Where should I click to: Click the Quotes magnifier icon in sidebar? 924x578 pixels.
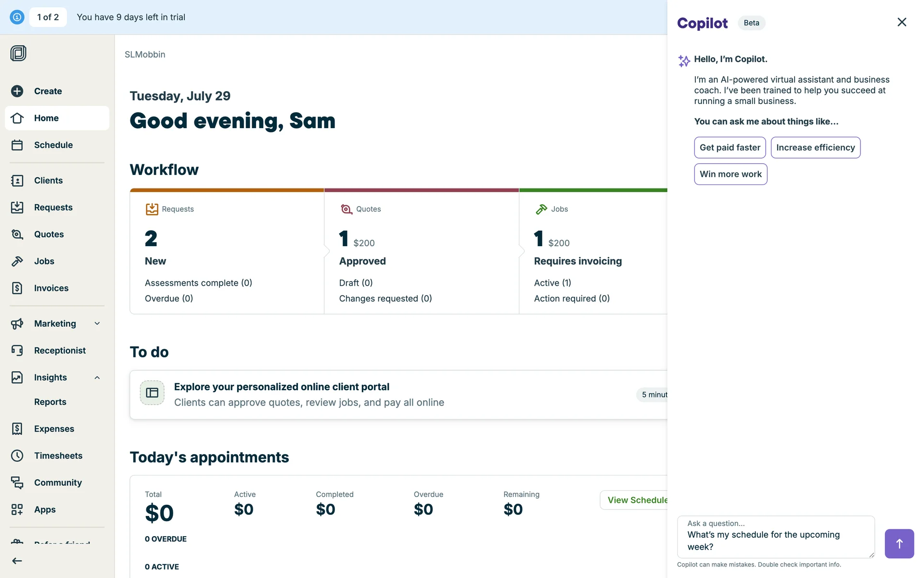[x=17, y=235]
